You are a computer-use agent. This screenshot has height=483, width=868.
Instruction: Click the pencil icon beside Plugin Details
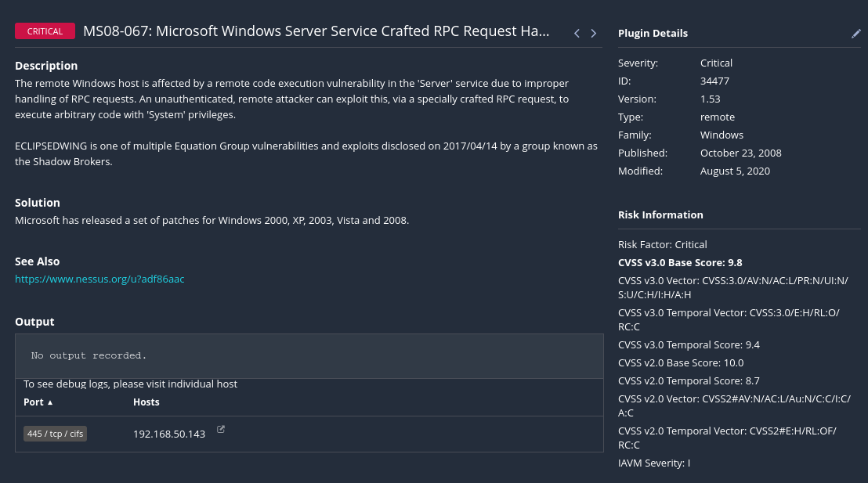[x=855, y=34]
